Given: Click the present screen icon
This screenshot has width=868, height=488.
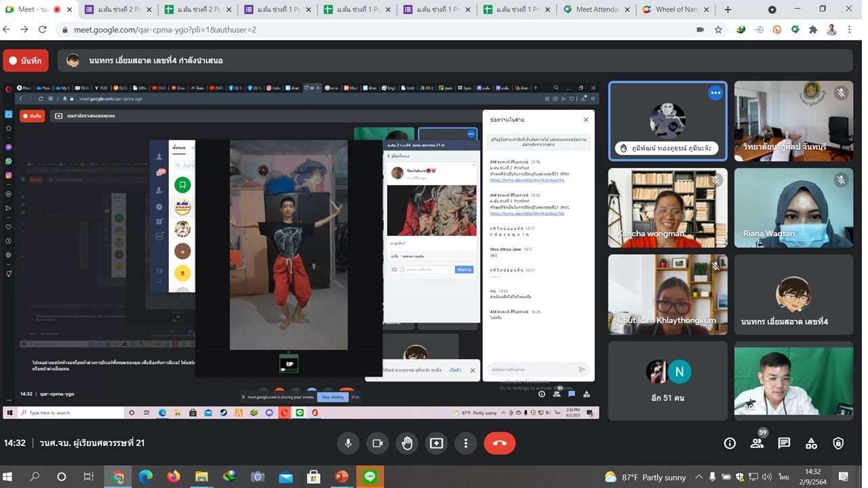Looking at the screenshot, I should [436, 443].
